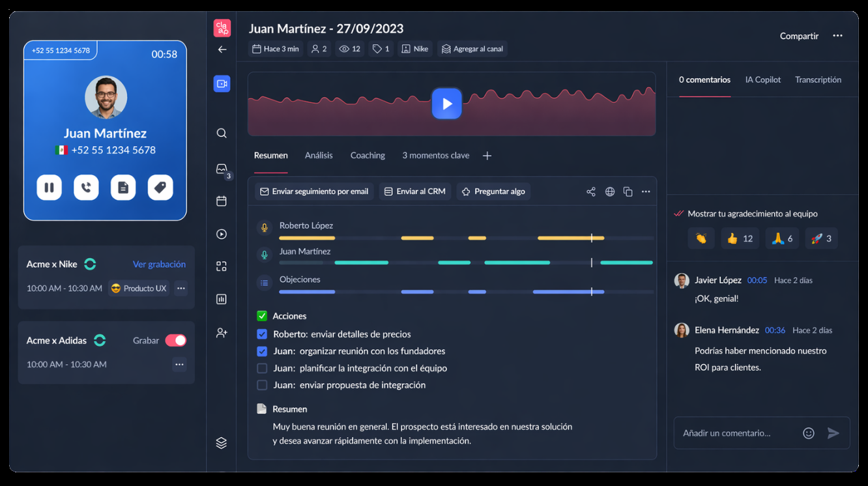Click 'Enviar al CRM' button
This screenshot has width=868, height=486.
coord(414,192)
